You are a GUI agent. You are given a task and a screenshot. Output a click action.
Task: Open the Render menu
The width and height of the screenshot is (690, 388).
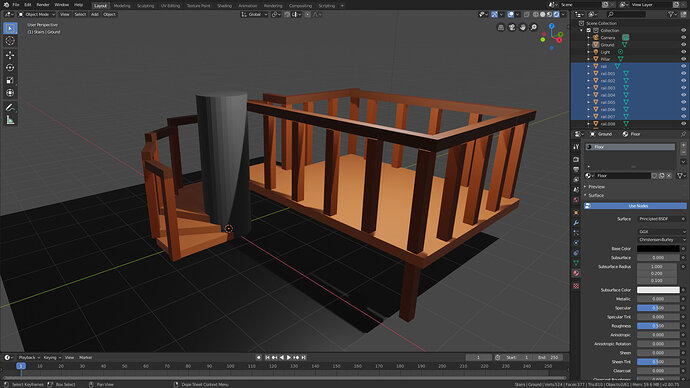tap(43, 5)
